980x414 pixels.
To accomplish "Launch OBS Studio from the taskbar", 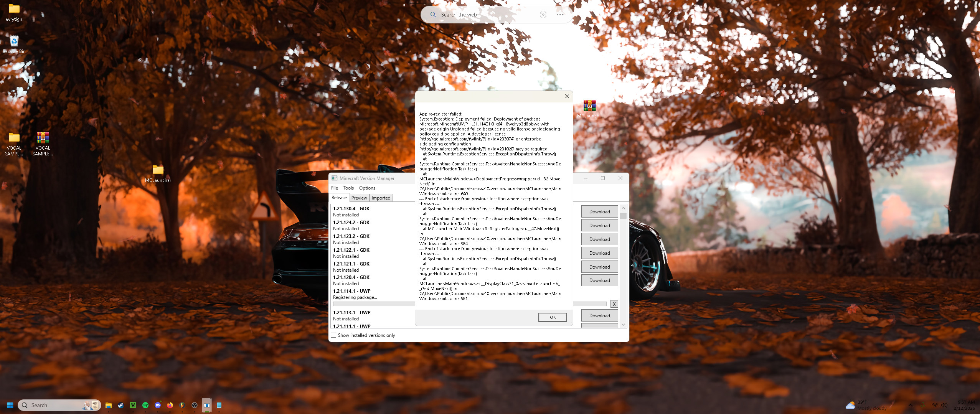I will coord(195,405).
